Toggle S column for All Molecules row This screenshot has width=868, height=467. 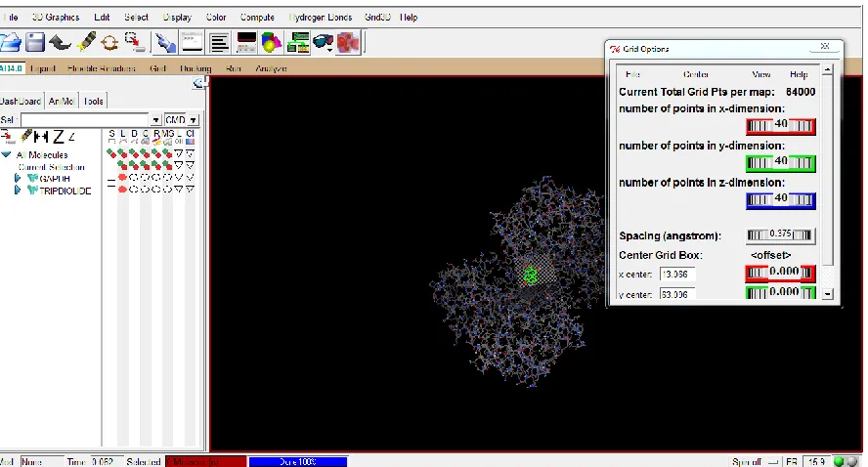tap(111, 153)
